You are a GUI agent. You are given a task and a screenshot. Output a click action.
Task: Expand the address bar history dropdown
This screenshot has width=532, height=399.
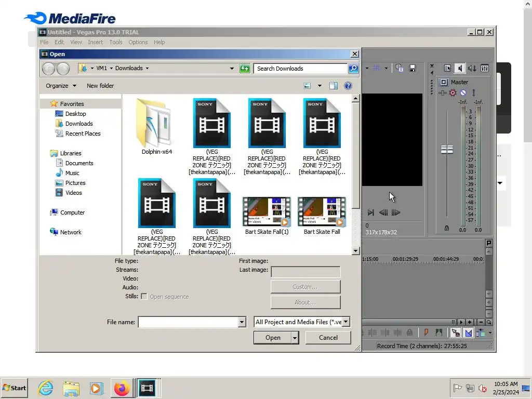tap(232, 68)
